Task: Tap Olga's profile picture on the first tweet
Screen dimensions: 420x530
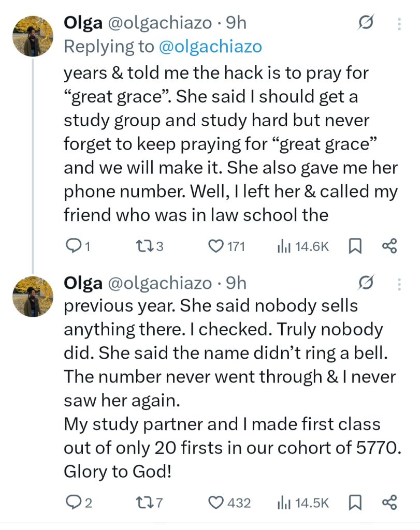Action: click(33, 36)
